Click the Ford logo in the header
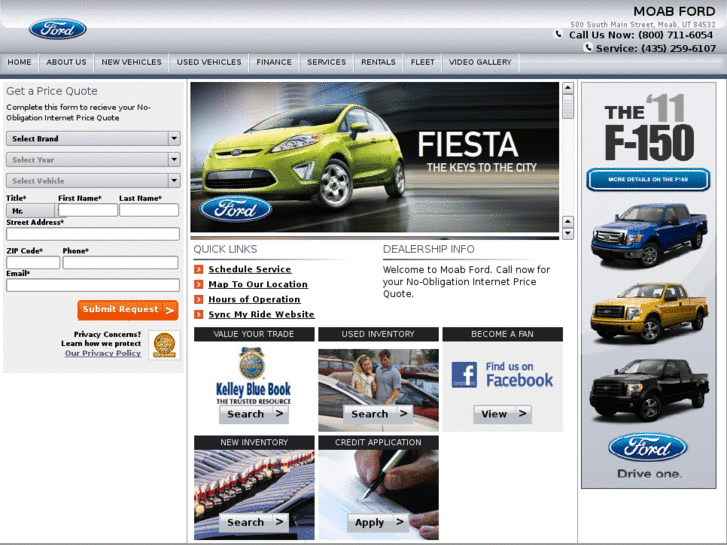This screenshot has width=727, height=545. (x=57, y=29)
